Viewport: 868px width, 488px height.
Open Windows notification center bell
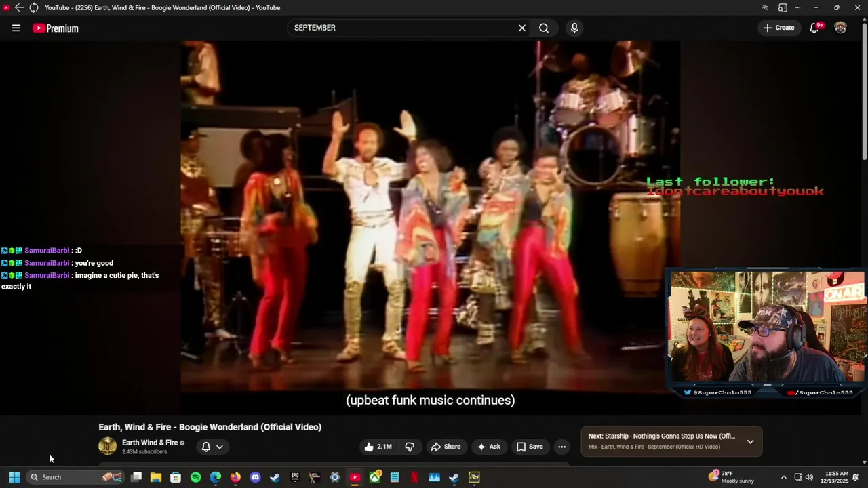856,477
